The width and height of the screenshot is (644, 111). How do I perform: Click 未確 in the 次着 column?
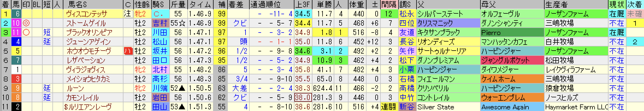point(634,14)
